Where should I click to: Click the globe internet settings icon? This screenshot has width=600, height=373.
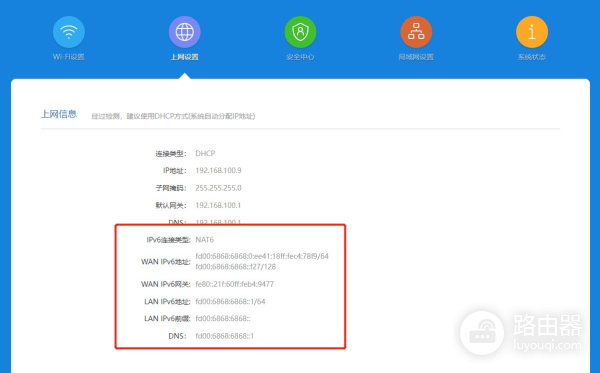pos(184,32)
